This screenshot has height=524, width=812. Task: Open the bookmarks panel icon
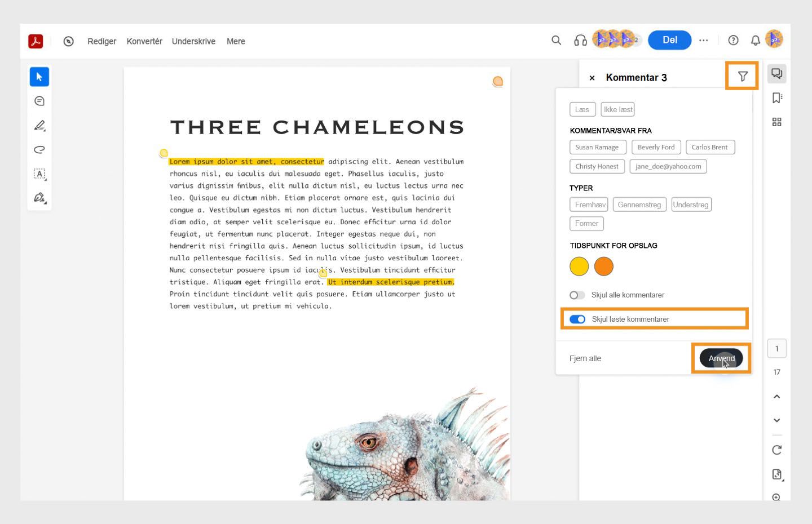(x=777, y=98)
